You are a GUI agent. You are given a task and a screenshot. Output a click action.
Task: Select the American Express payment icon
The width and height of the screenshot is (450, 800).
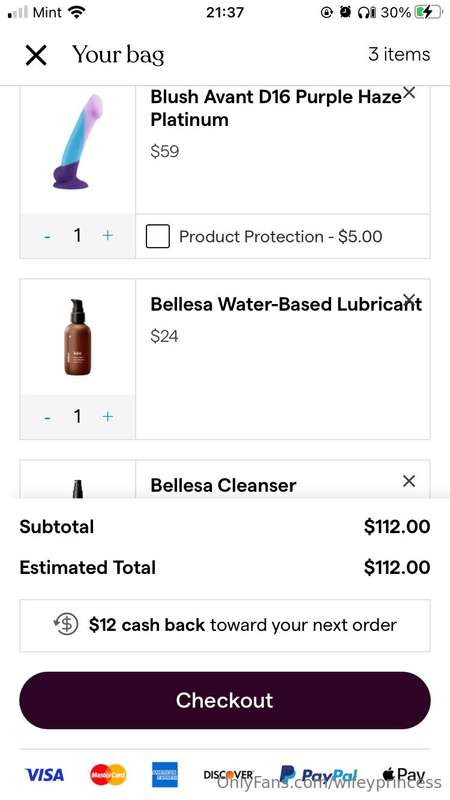pyautogui.click(x=165, y=774)
